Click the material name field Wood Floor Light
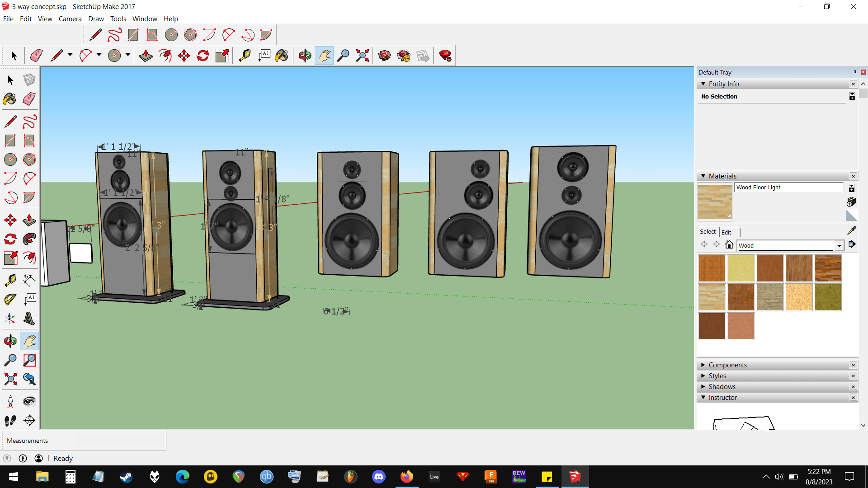868x488 pixels. 788,188
